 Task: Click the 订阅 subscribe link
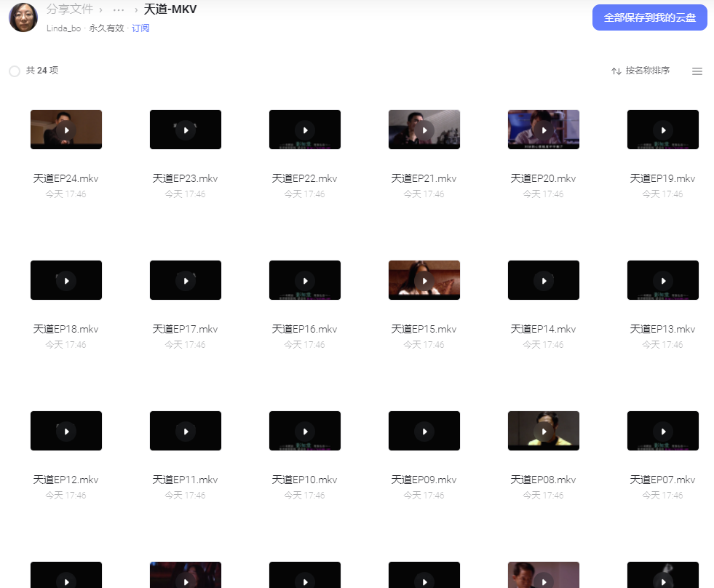140,28
